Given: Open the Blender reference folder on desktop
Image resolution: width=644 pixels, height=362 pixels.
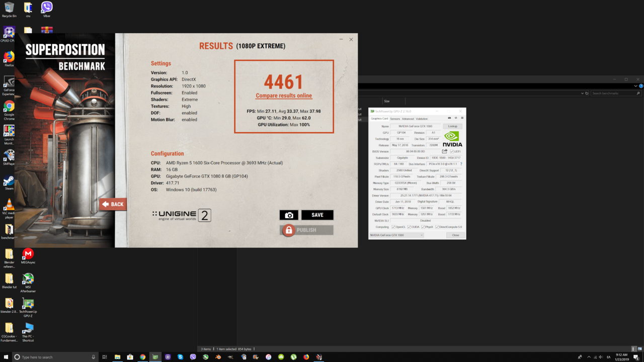Looking at the screenshot, I should (9, 258).
